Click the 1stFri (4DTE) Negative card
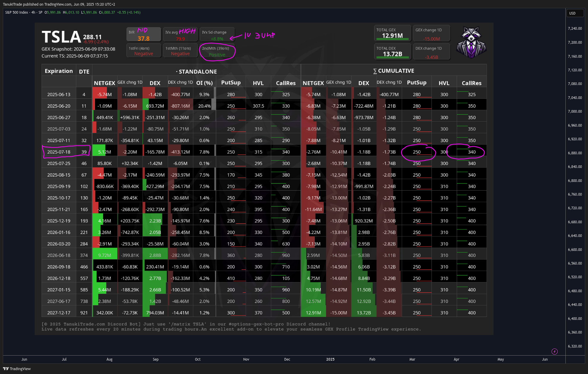Image resolution: width=588 pixels, height=374 pixels. 144,51
